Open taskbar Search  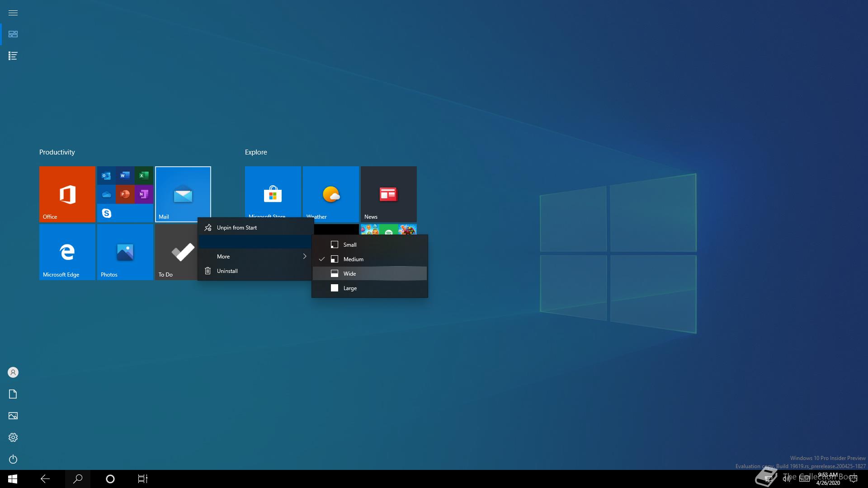pos(78,479)
